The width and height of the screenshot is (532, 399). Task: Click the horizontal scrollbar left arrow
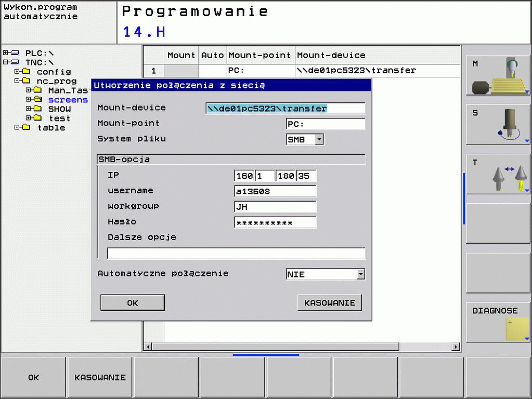point(148,347)
